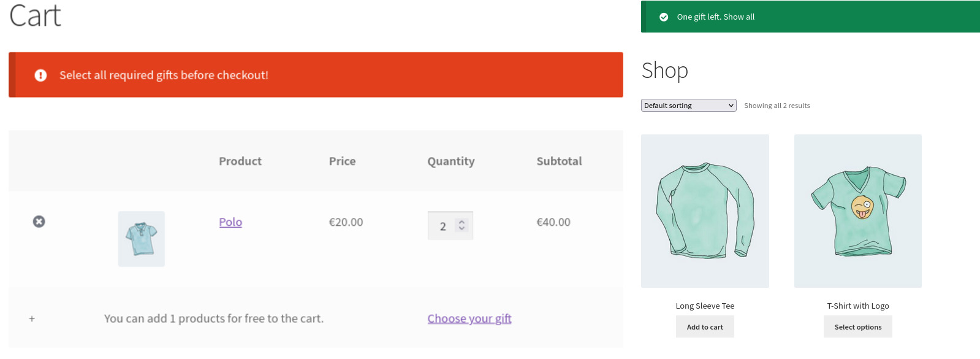This screenshot has width=980, height=359.
Task: Click the Select all required gifts error banner
Action: click(316, 75)
